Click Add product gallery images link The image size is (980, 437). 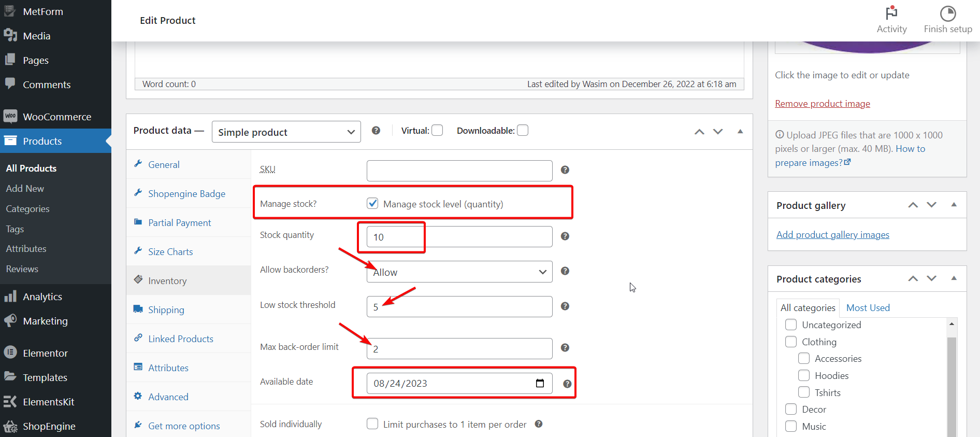(832, 235)
